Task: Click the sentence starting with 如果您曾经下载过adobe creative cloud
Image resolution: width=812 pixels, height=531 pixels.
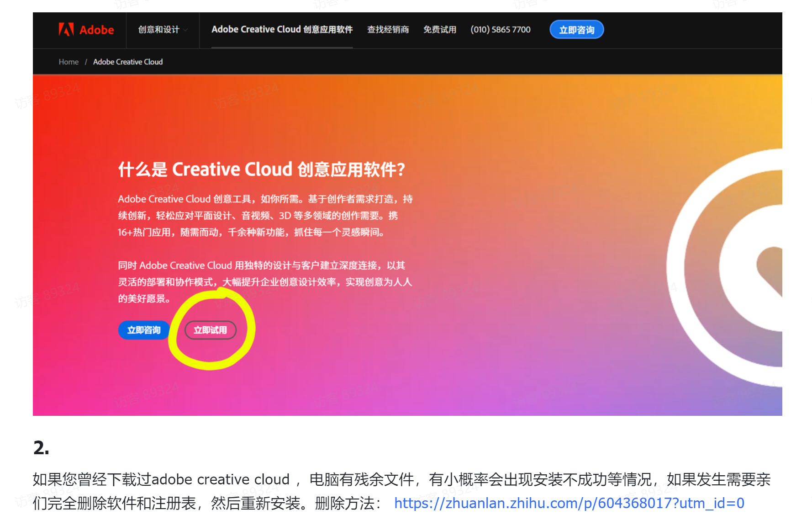Action: [x=402, y=491]
